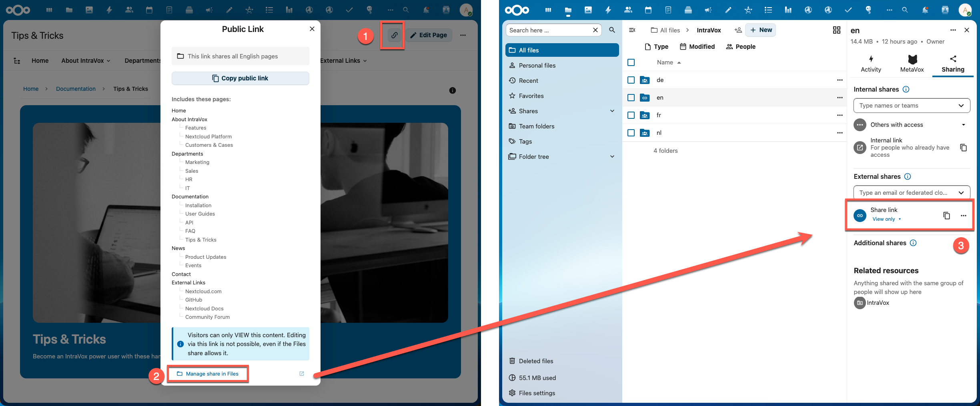Open the Modified filter dropdown
This screenshot has height=406, width=980.
[697, 47]
